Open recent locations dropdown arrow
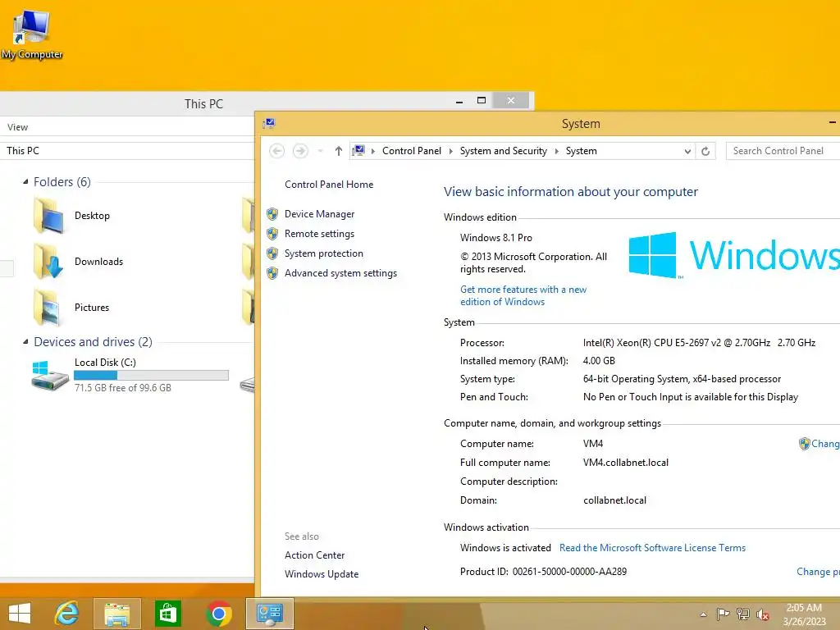 click(x=321, y=151)
